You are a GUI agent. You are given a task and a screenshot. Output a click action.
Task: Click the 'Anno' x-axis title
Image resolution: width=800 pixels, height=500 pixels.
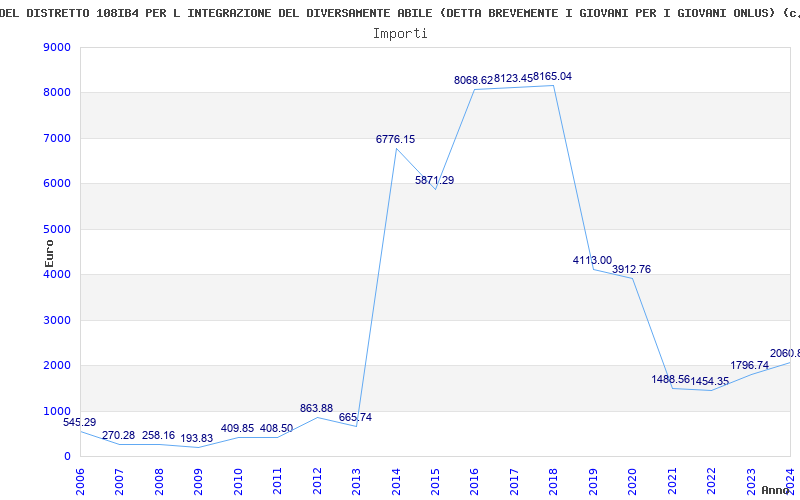click(776, 490)
